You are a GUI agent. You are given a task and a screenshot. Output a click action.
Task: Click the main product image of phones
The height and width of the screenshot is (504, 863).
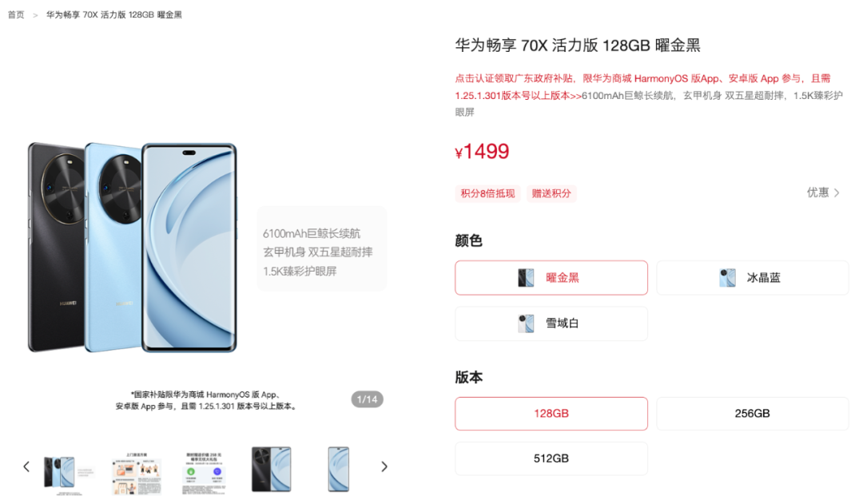coord(133,248)
